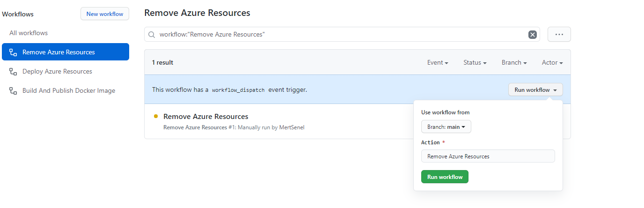
Task: Focus the workflow search filter field
Action: tap(342, 34)
